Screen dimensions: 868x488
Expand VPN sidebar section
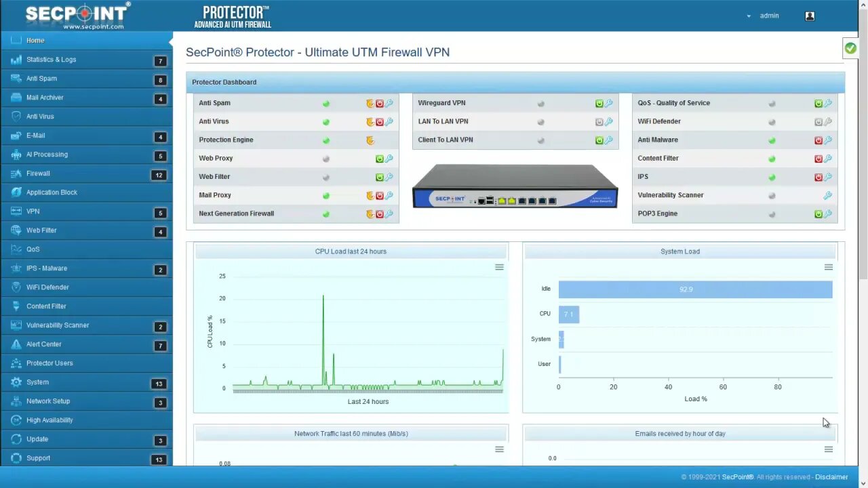[87, 211]
